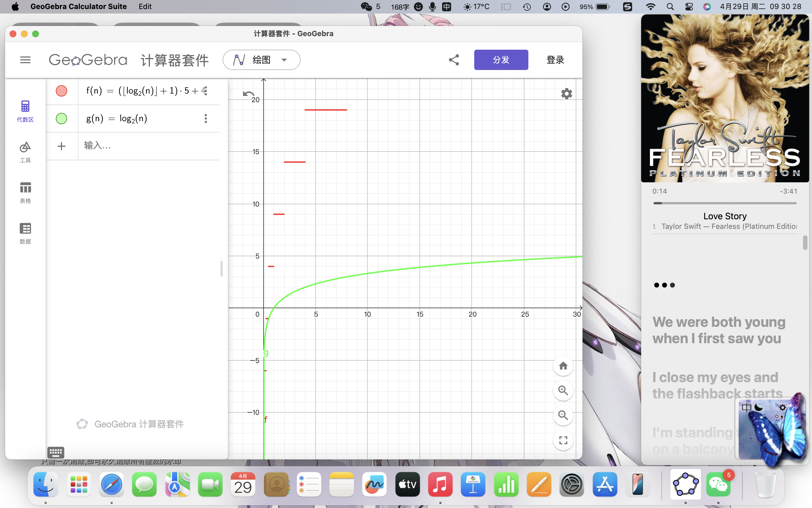Viewport: 812px width, 508px height.
Task: Show the virtual keyboard icon
Action: point(56,452)
